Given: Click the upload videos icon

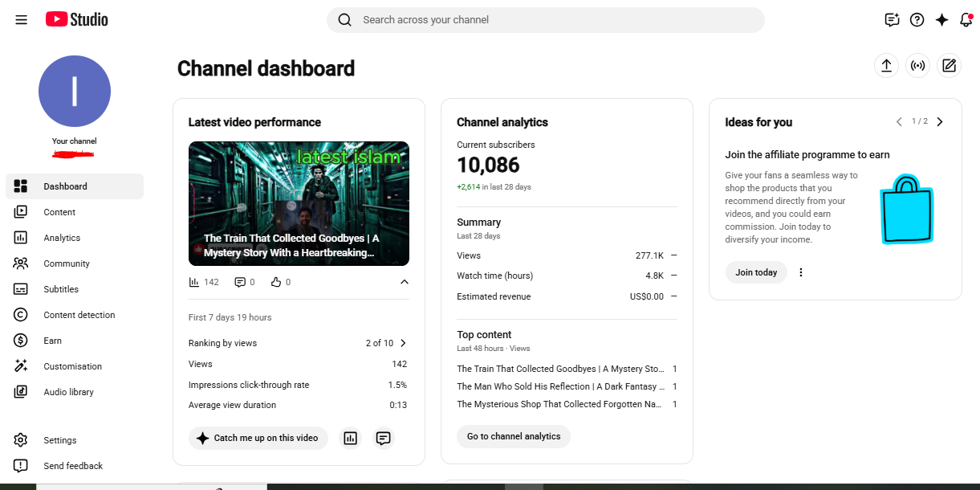Looking at the screenshot, I should tap(886, 66).
